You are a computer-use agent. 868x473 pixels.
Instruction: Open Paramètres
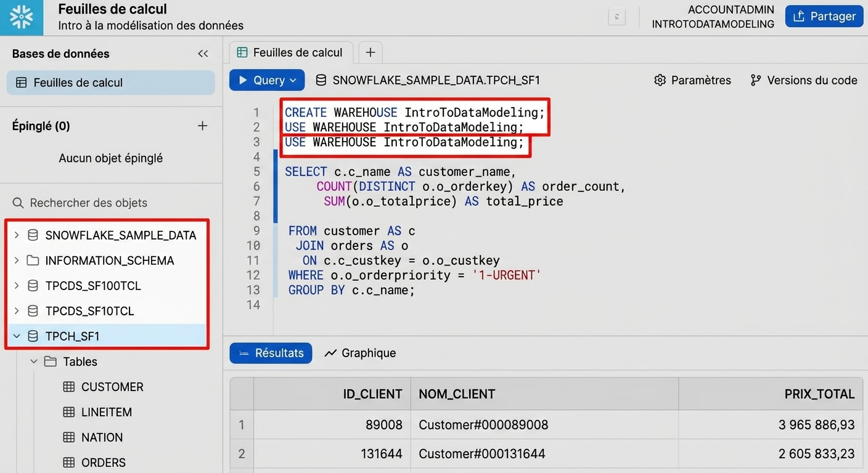pyautogui.click(x=692, y=80)
